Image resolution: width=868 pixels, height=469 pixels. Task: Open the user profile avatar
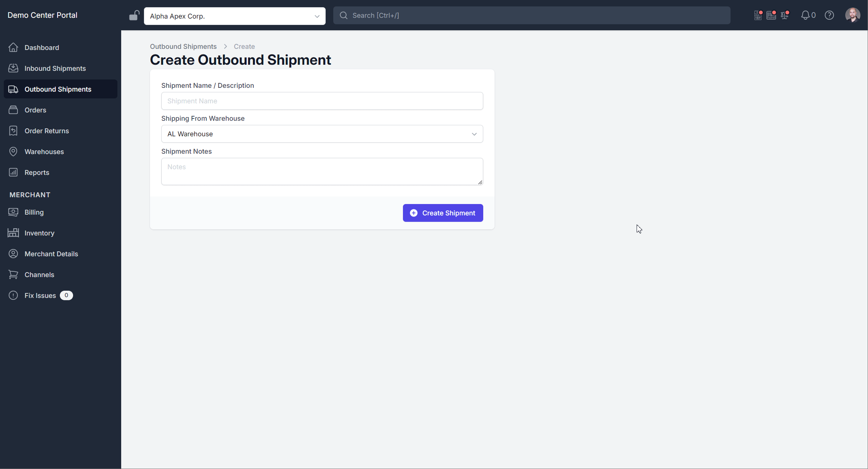pos(853,15)
